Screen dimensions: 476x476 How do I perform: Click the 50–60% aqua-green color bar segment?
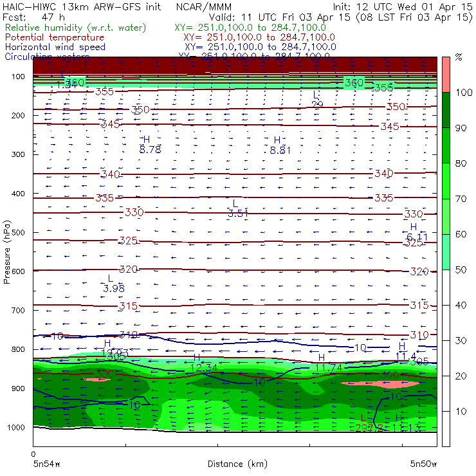(446, 252)
